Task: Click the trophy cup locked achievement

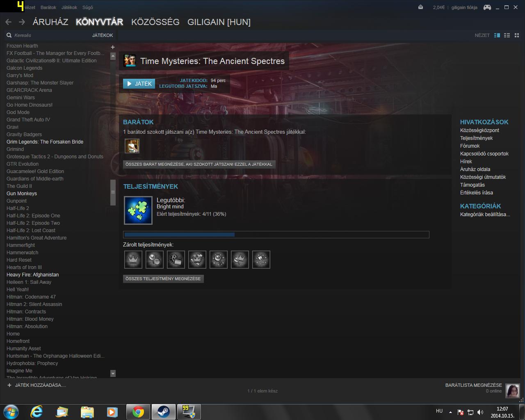Action: click(x=261, y=260)
